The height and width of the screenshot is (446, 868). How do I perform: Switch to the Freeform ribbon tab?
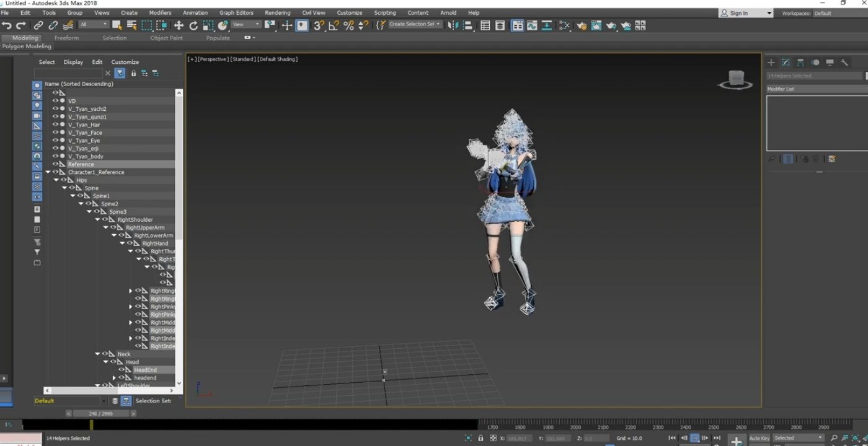click(66, 38)
